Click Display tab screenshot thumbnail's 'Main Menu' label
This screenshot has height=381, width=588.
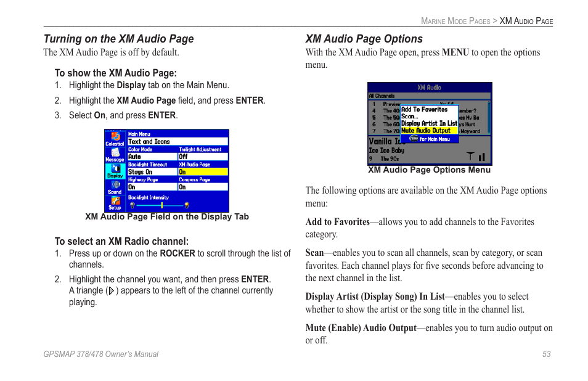[139, 134]
